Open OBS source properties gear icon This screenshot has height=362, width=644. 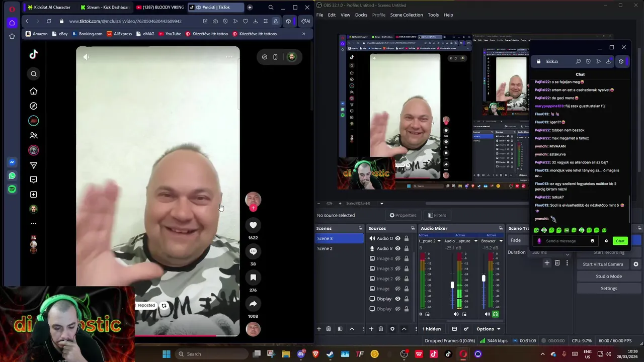392,329
